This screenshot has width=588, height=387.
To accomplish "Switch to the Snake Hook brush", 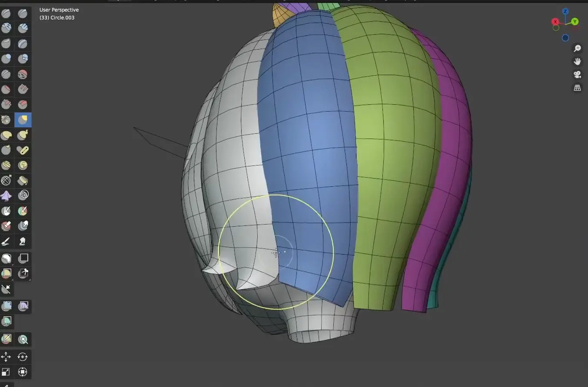I will coord(23,135).
